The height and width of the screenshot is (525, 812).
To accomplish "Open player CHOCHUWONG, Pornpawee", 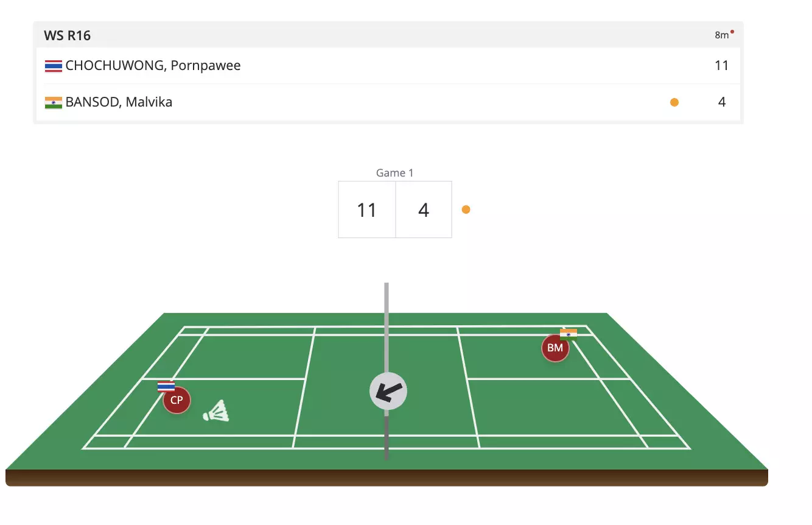I will [x=153, y=66].
